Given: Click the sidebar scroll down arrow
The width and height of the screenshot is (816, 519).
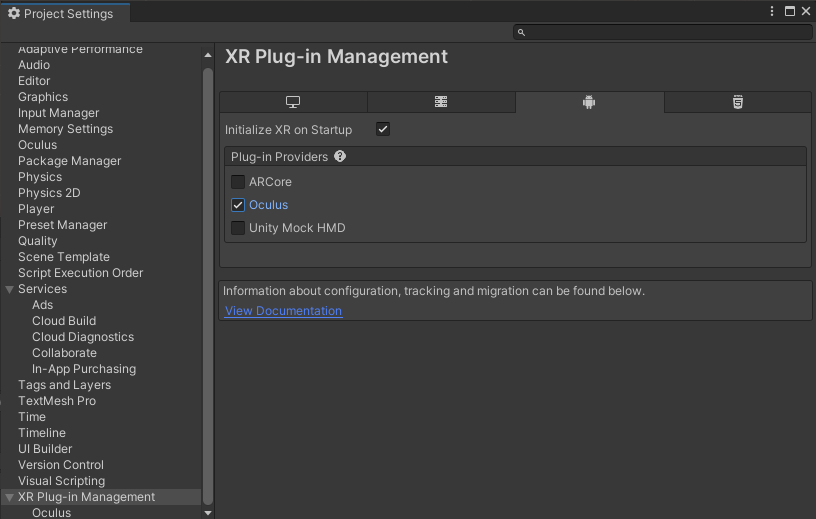Looking at the screenshot, I should click(208, 513).
